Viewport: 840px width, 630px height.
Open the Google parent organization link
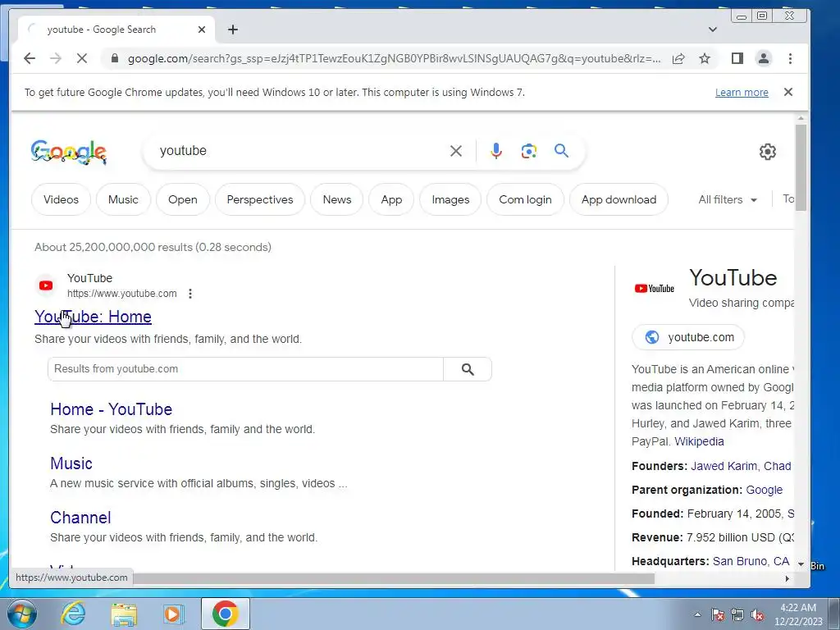click(x=764, y=490)
